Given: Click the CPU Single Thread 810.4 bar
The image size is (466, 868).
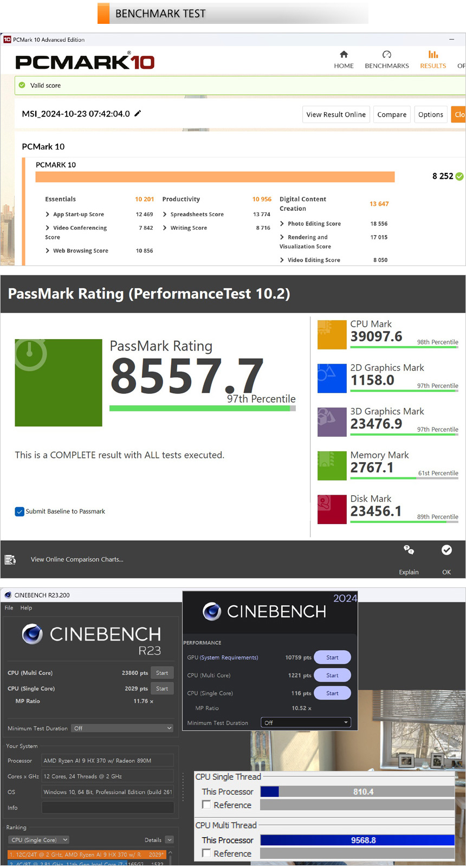Looking at the screenshot, I should click(357, 792).
